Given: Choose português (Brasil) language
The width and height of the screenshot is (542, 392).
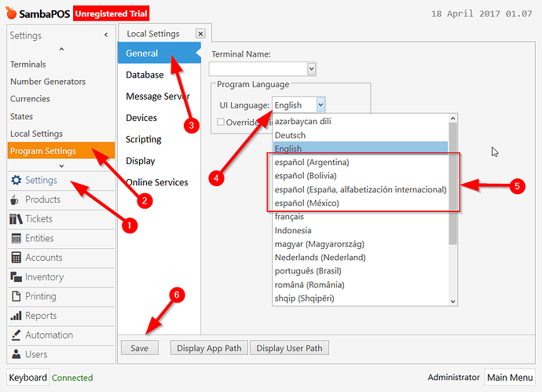Looking at the screenshot, I should tap(361, 271).
